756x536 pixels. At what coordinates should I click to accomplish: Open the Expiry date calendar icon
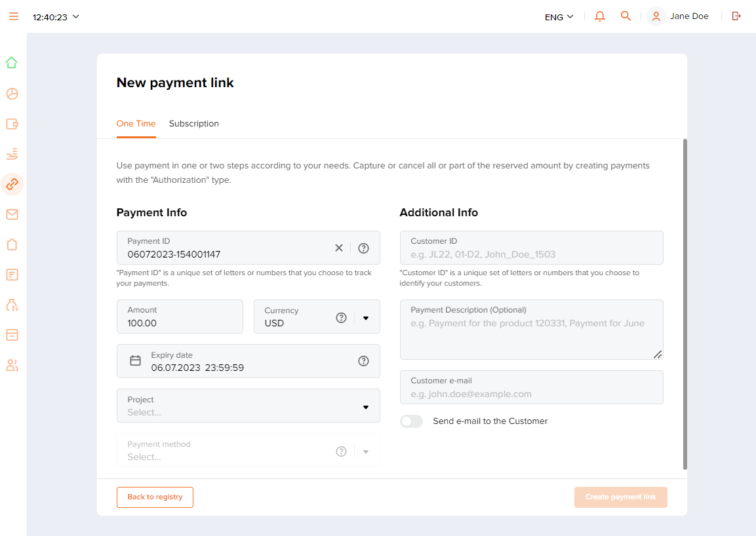136,360
